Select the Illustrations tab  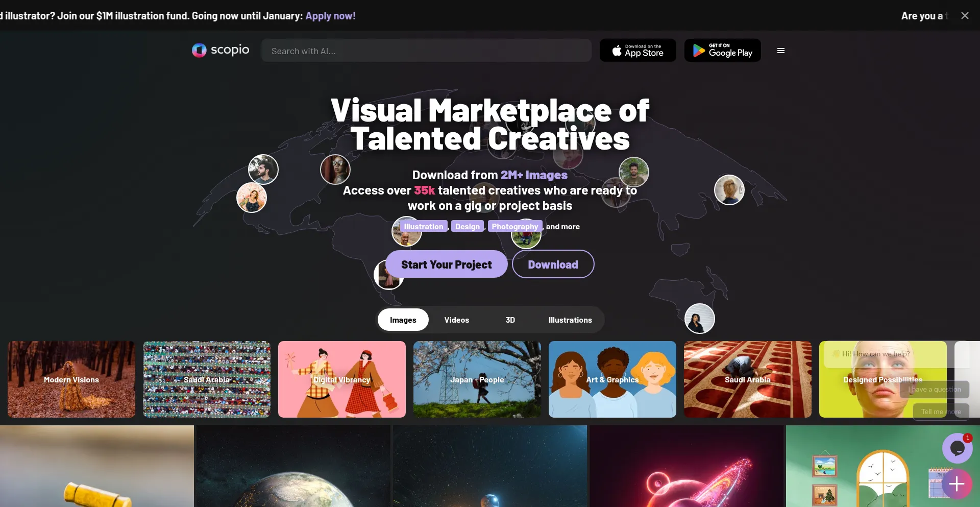(570, 320)
